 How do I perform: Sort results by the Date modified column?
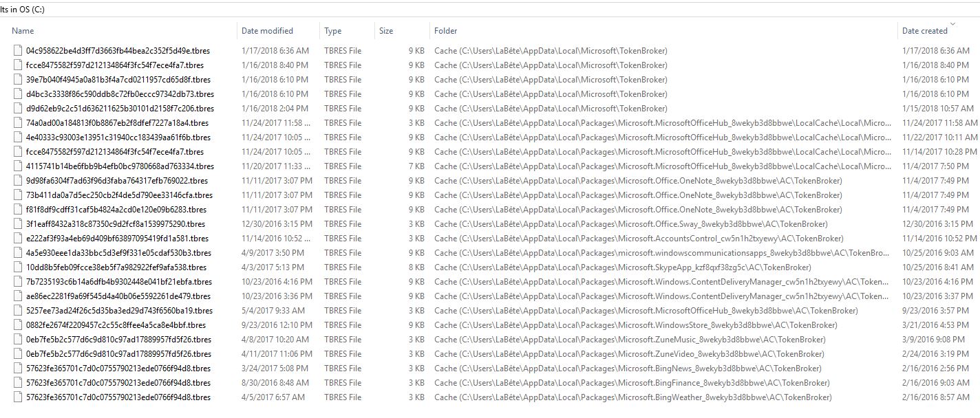(268, 31)
